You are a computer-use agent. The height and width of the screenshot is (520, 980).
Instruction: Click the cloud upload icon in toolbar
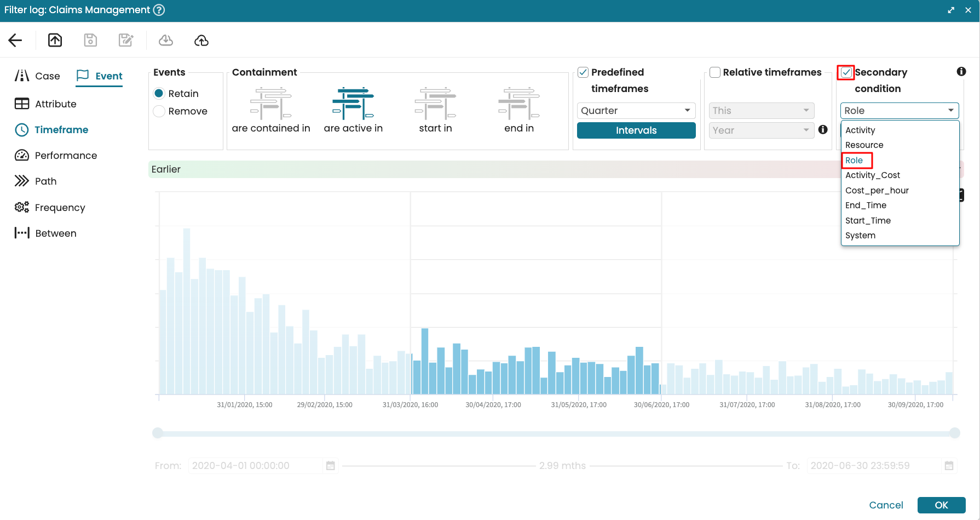(x=201, y=40)
